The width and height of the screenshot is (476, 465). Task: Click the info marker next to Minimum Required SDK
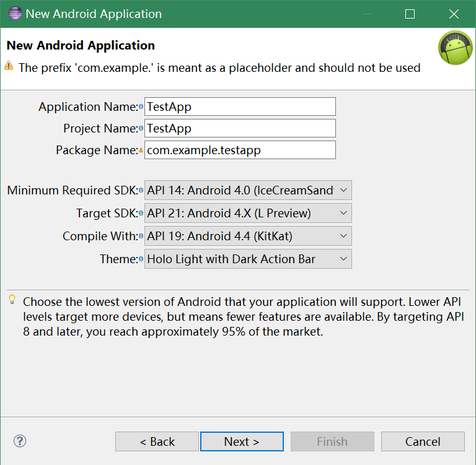[141, 191]
